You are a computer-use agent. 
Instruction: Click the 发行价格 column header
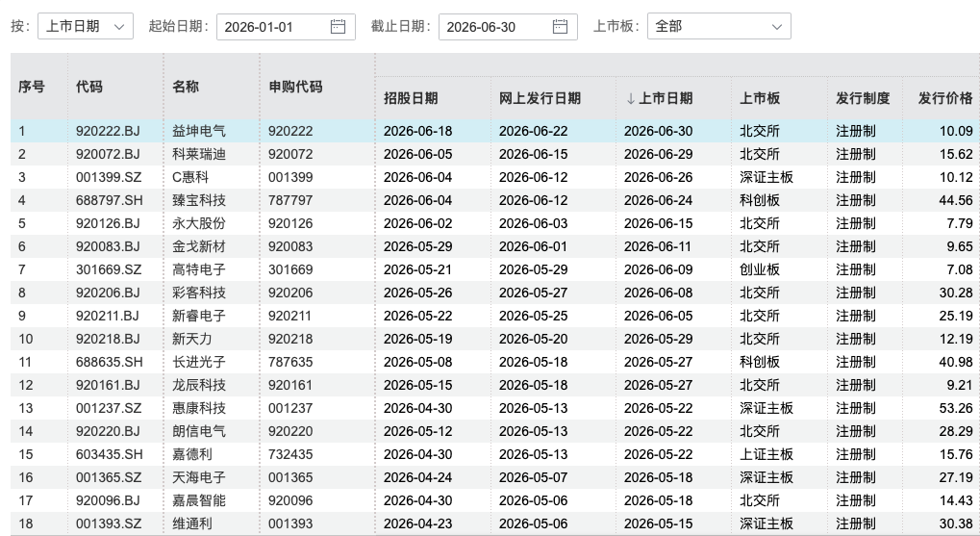pyautogui.click(x=945, y=98)
